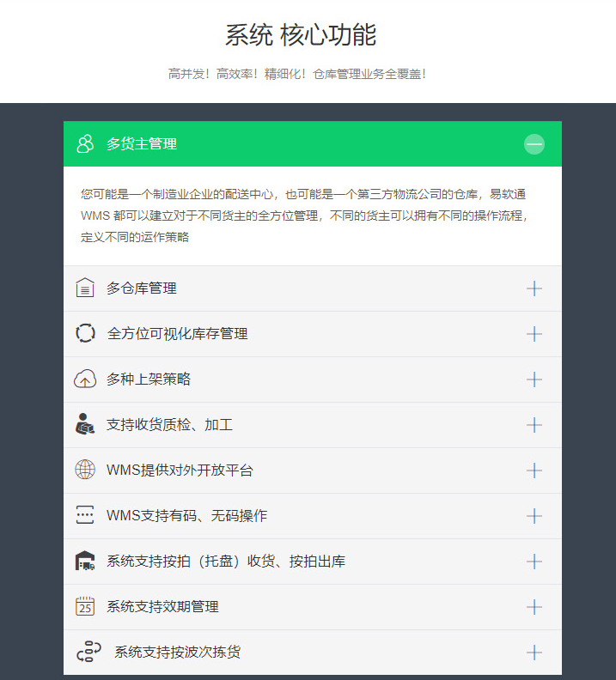The height and width of the screenshot is (680, 616).
Task: Click the 系统支持效期管理 calendar icon
Action: (85, 606)
